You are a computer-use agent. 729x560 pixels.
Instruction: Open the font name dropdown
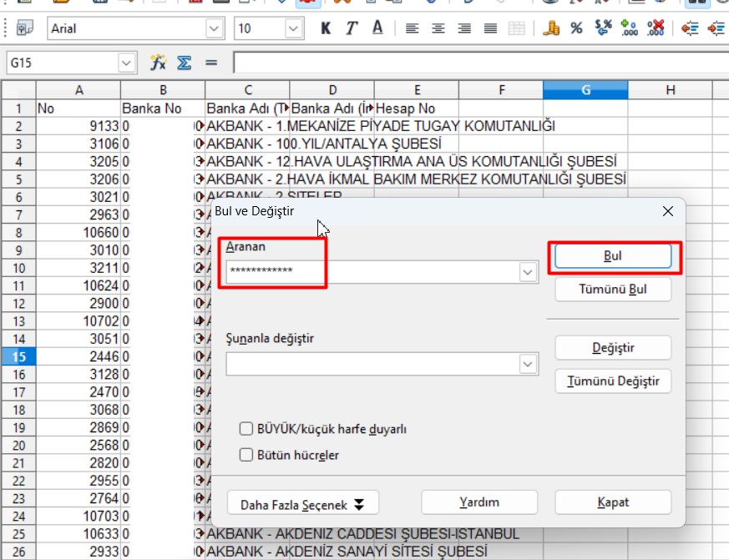(214, 29)
